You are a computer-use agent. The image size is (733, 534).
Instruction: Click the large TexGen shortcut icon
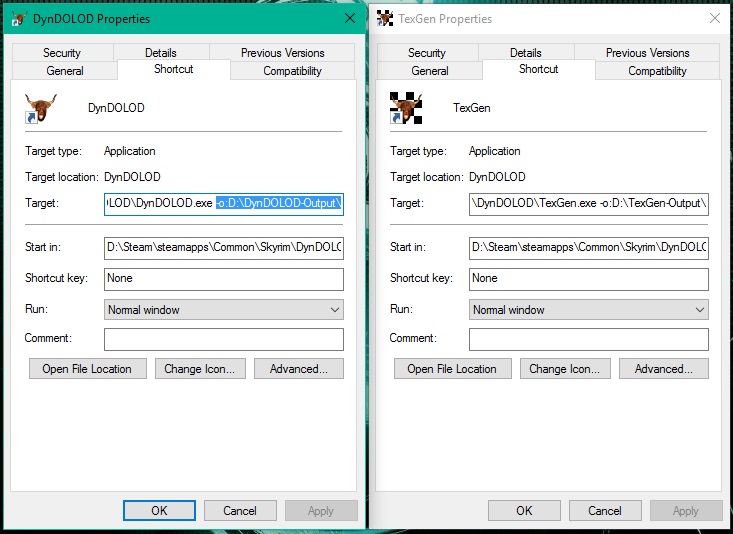406,108
